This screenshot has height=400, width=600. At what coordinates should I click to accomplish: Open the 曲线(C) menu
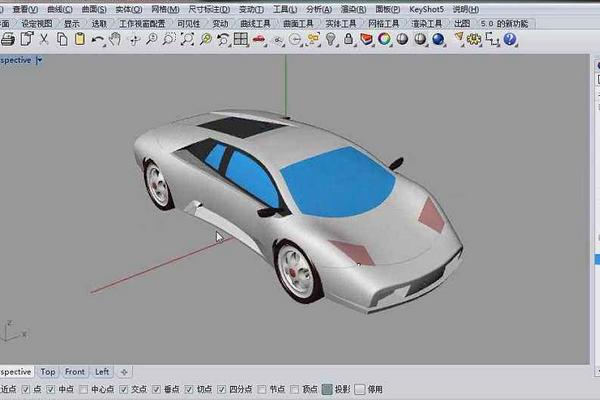coord(60,9)
